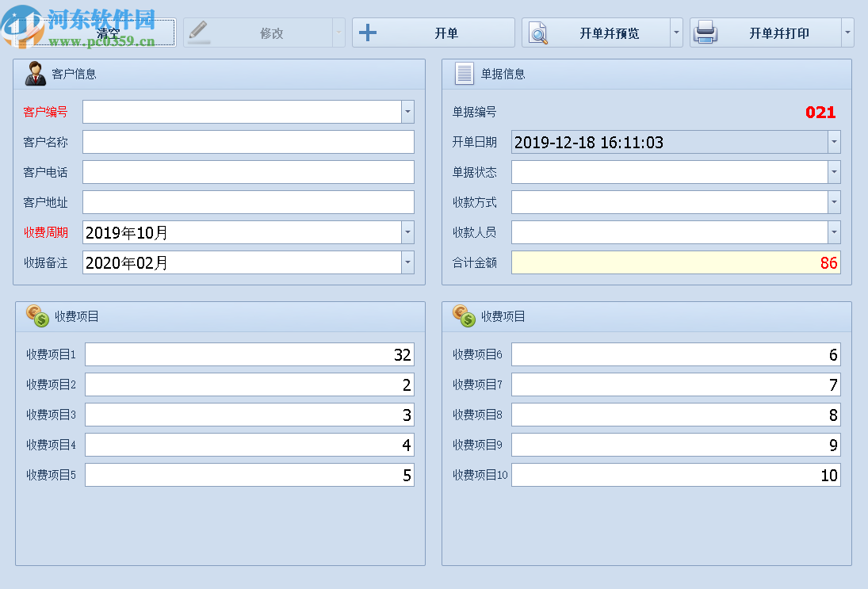Viewport: 868px width, 589px height.
Task: Click the 收费周期 value 2019年10月
Action: 127,232
